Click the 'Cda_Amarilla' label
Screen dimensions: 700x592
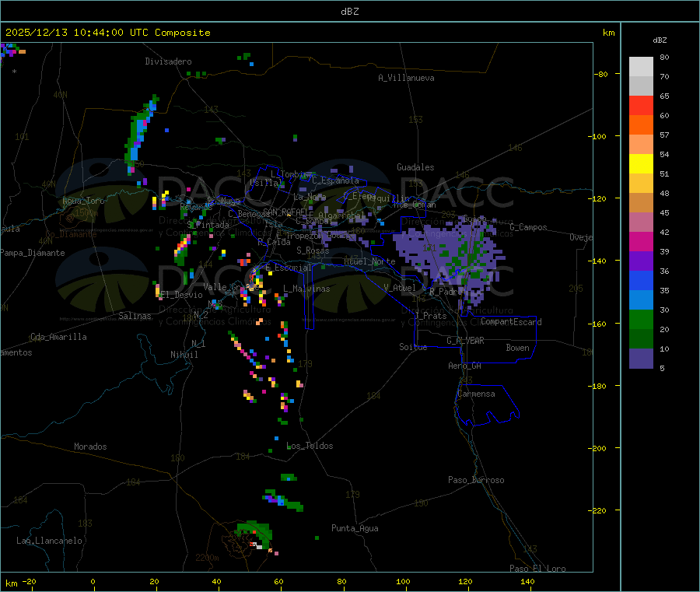tap(58, 337)
